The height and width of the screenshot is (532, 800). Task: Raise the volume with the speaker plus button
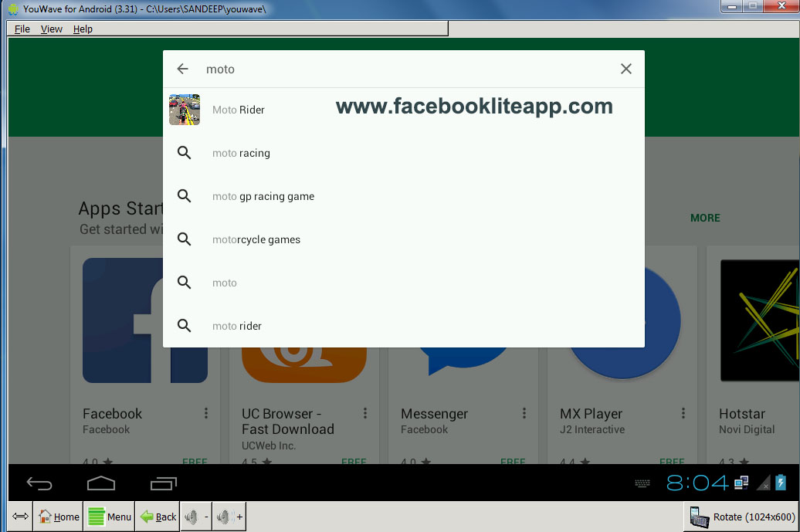(x=229, y=517)
